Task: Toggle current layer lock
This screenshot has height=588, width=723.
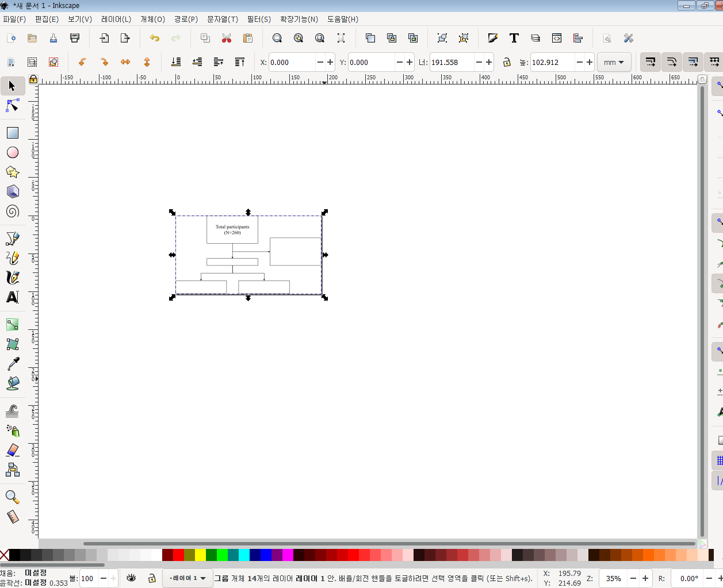Action: [152, 578]
